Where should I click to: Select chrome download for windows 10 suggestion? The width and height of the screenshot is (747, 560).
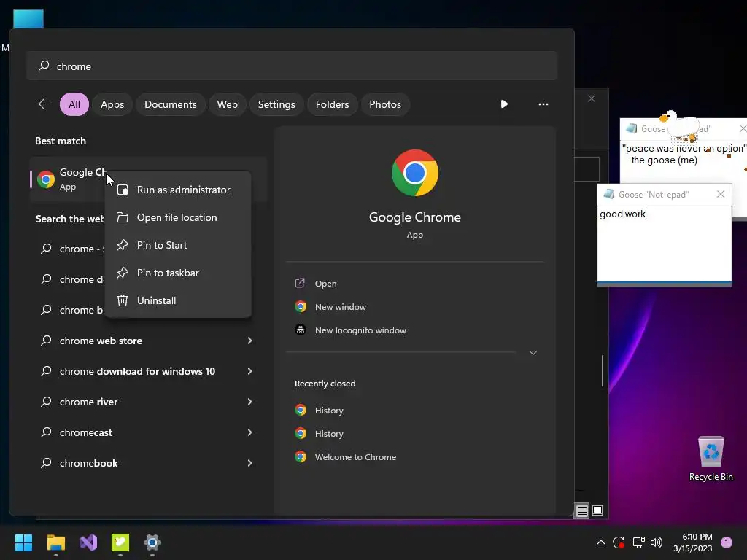[x=138, y=371]
